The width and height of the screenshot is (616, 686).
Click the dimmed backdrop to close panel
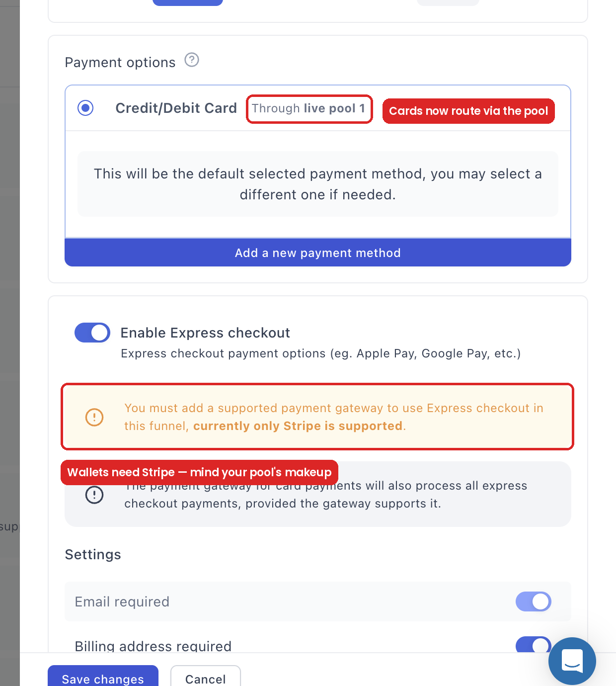9,298
